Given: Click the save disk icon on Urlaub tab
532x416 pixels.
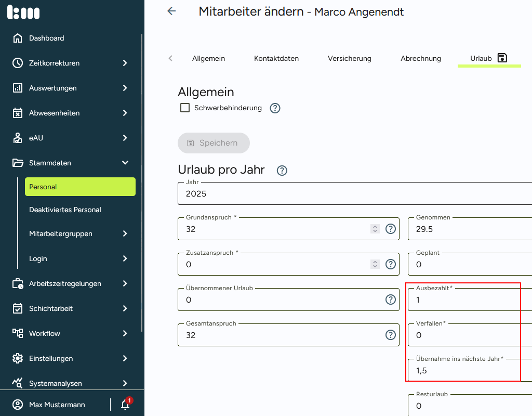Looking at the screenshot, I should click(502, 58).
